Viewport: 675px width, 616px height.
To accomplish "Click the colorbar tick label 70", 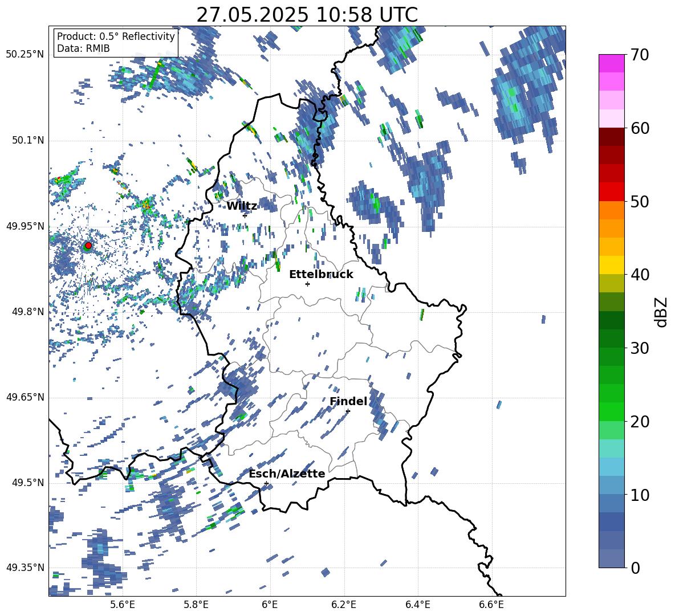I will [640, 55].
